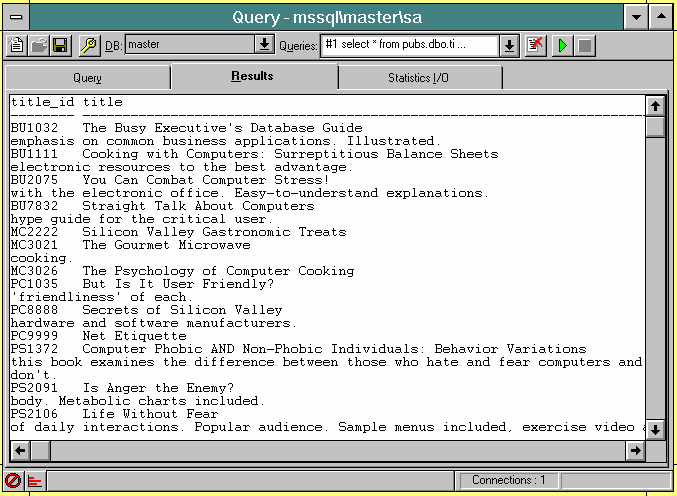Click vertical scrollbar down arrow

pyautogui.click(x=655, y=430)
